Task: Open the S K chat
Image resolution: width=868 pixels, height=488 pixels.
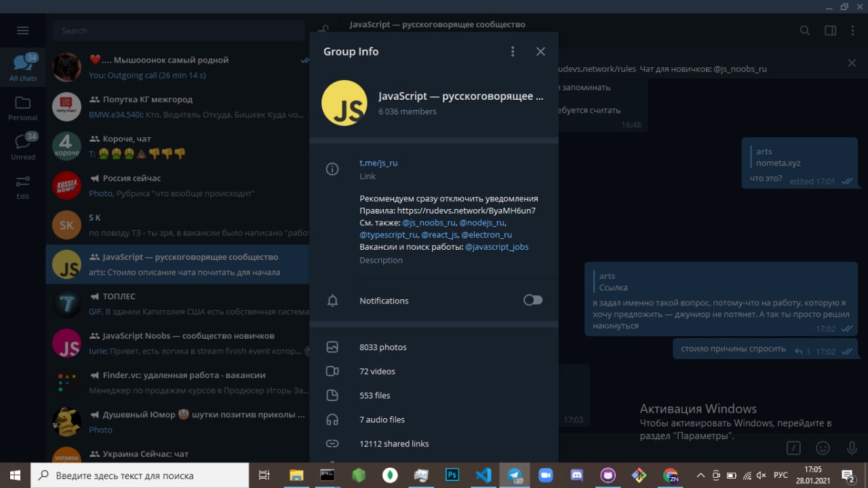Action: (x=178, y=225)
